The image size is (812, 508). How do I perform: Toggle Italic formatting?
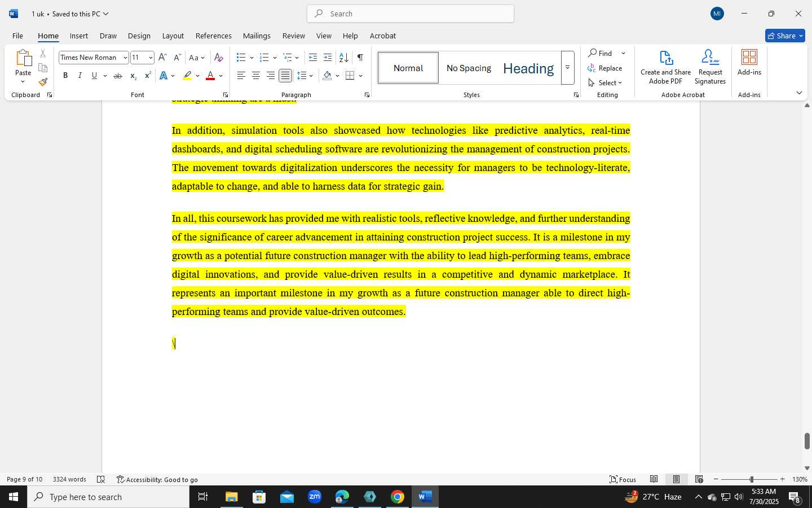(x=80, y=76)
